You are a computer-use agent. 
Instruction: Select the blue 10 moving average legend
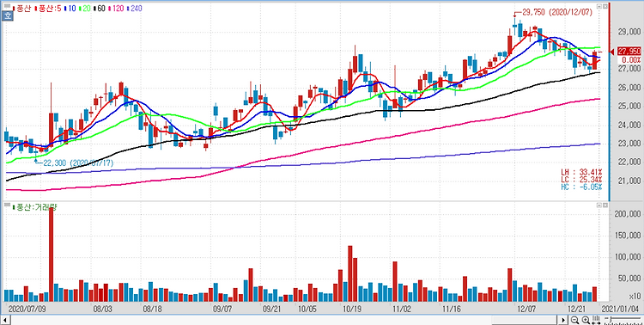click(70, 8)
